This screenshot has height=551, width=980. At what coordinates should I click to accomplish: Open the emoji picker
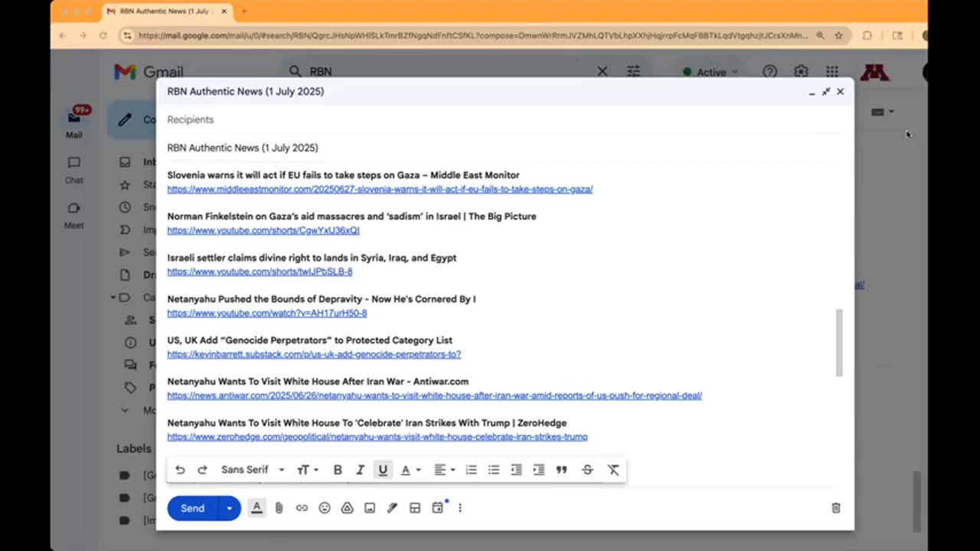(x=325, y=508)
